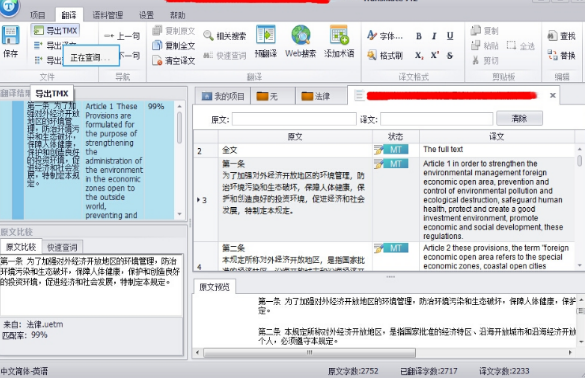The width and height of the screenshot is (585, 379).
Task: Toggle superscript formatting
Action: (x=434, y=56)
